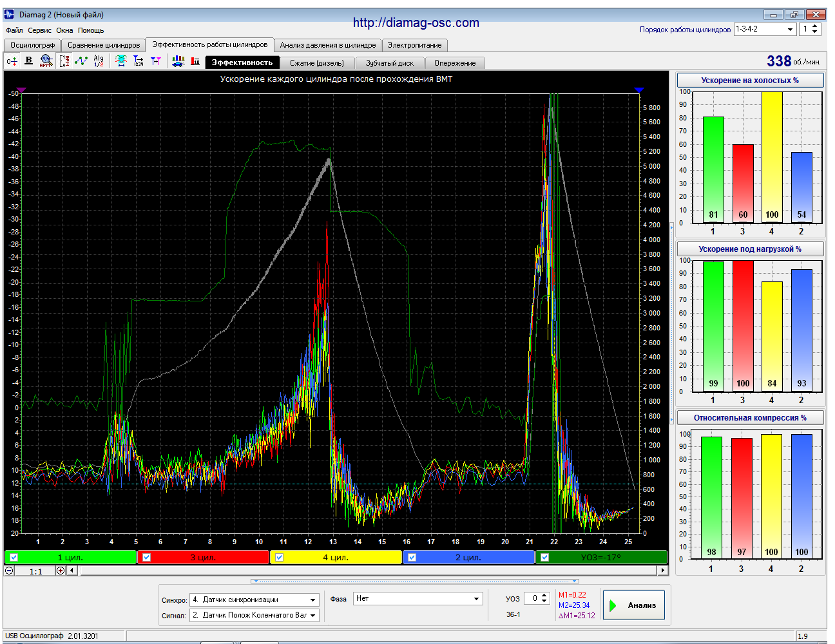The width and height of the screenshot is (835, 644).
Task: Toggle the УОЗ=-17° trace checkbox
Action: click(x=545, y=558)
